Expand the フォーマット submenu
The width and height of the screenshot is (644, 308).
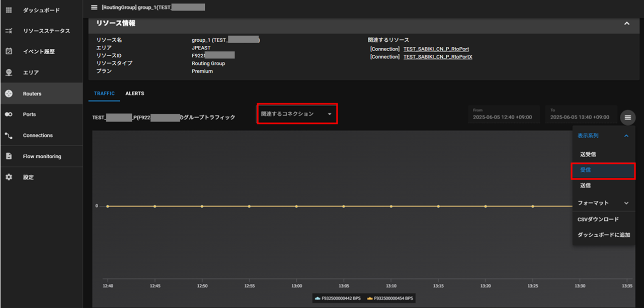(603, 203)
